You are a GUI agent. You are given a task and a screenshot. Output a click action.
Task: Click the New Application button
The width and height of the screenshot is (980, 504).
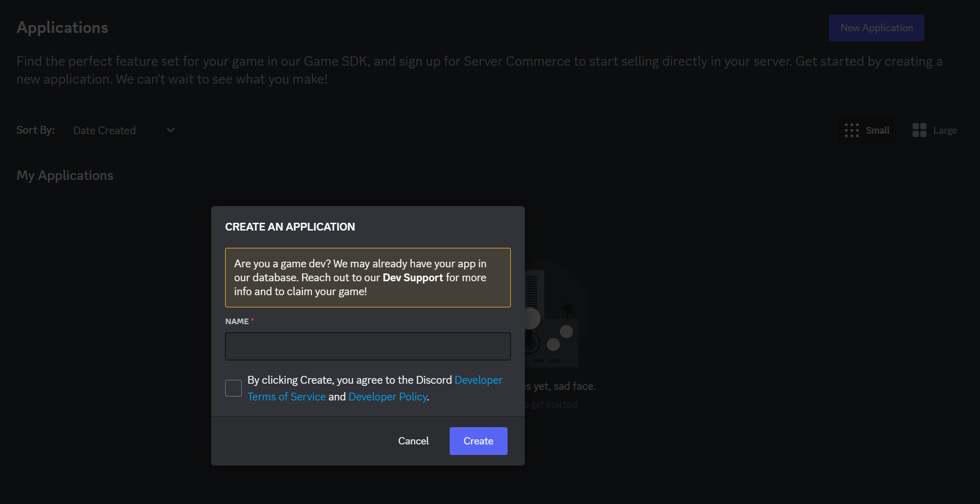876,27
